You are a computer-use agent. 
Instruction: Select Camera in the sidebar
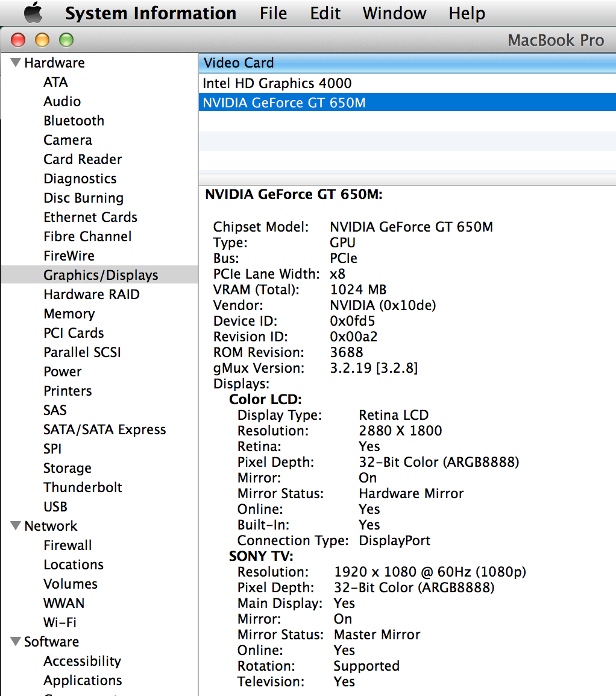pos(68,140)
